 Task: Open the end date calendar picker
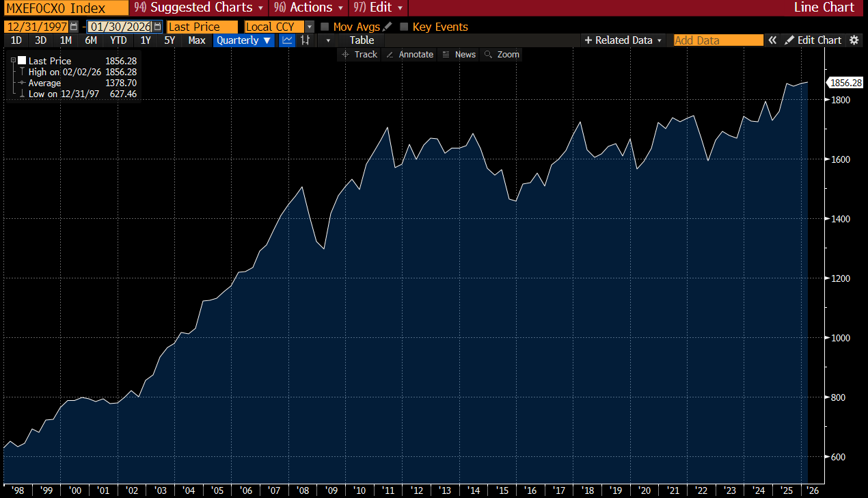158,27
